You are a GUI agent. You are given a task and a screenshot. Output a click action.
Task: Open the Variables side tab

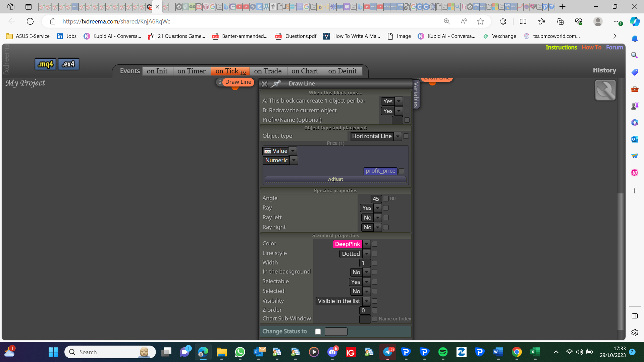[416, 94]
